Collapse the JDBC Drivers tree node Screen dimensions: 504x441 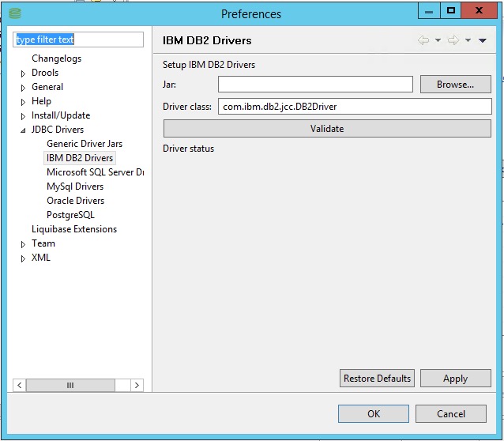tap(23, 130)
